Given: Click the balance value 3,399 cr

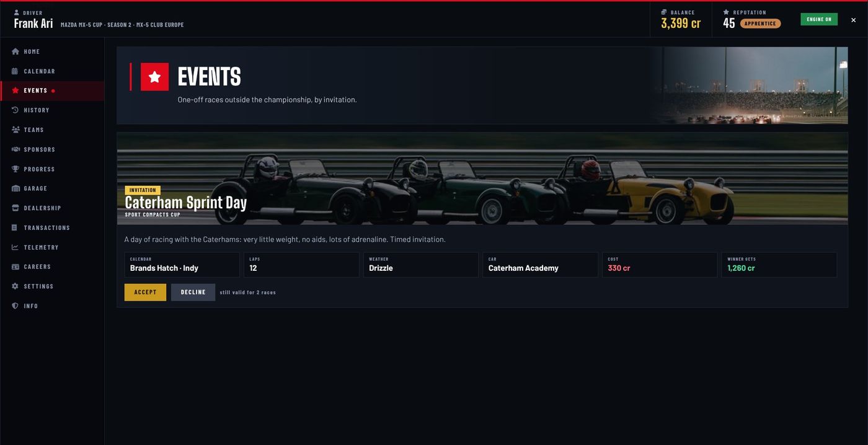Looking at the screenshot, I should point(681,24).
